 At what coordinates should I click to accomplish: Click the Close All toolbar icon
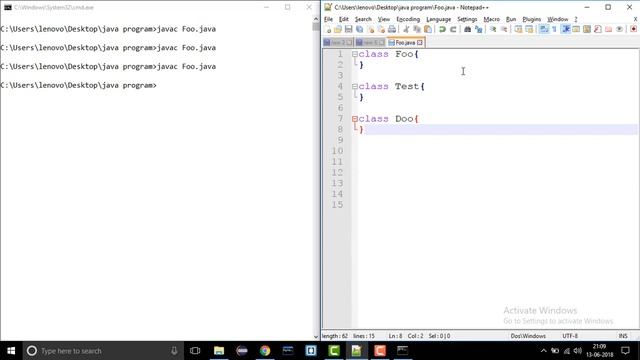coord(381,29)
